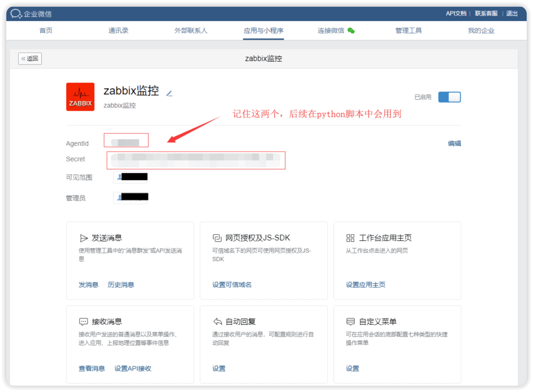Image resolution: width=533 pixels, height=392 pixels.
Task: Switch to the 通讯录 tab
Action: (118, 31)
